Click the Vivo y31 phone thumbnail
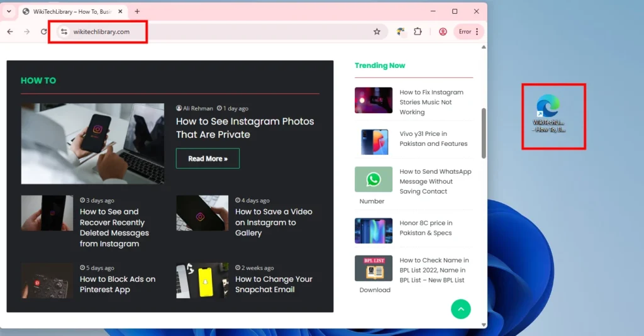The width and height of the screenshot is (644, 336). (374, 142)
